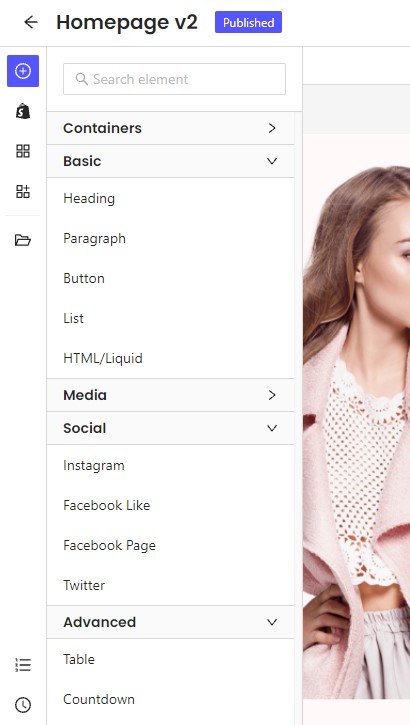Open the grid-with-plus icon

tap(23, 191)
